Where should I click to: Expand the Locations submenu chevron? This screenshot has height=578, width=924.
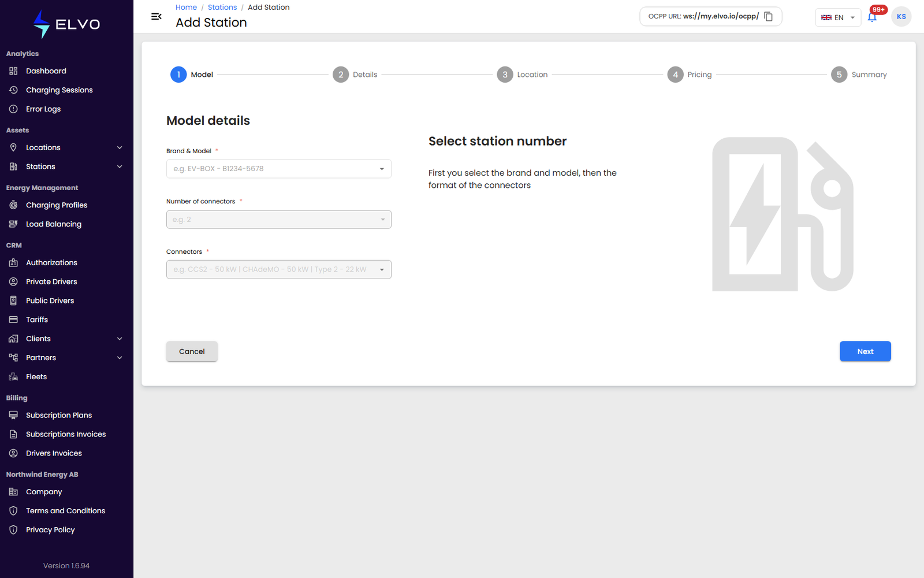click(120, 148)
